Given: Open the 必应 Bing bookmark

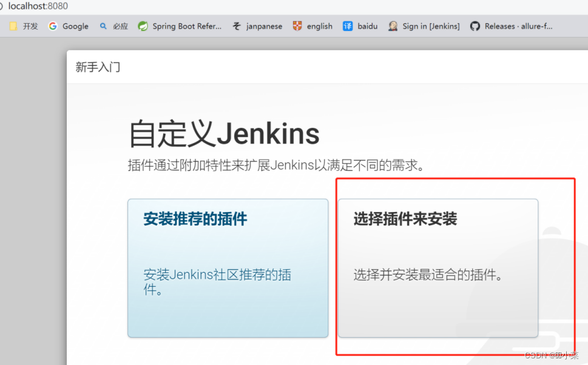Looking at the screenshot, I should 114,26.
